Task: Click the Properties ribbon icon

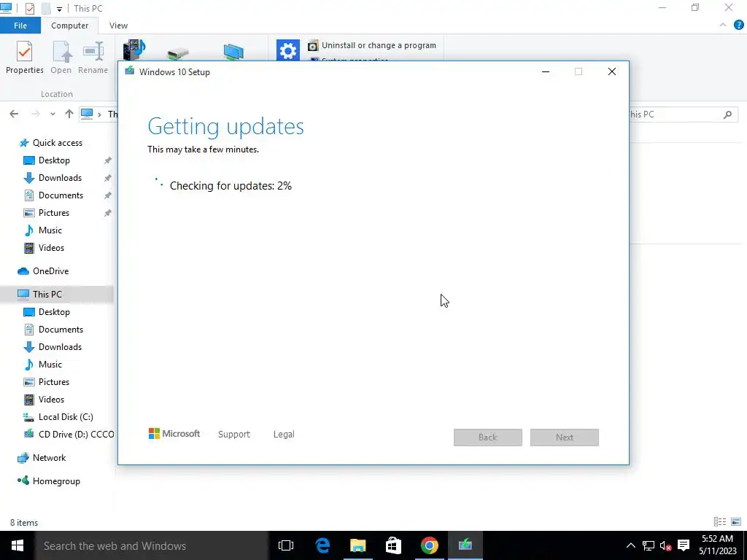Action: [24, 57]
